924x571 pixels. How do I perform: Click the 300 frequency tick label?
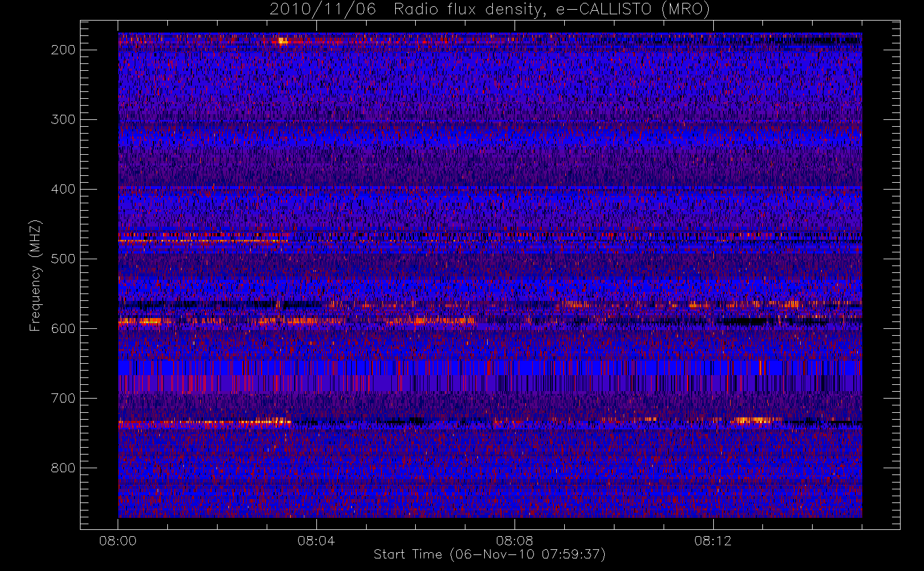(63, 119)
